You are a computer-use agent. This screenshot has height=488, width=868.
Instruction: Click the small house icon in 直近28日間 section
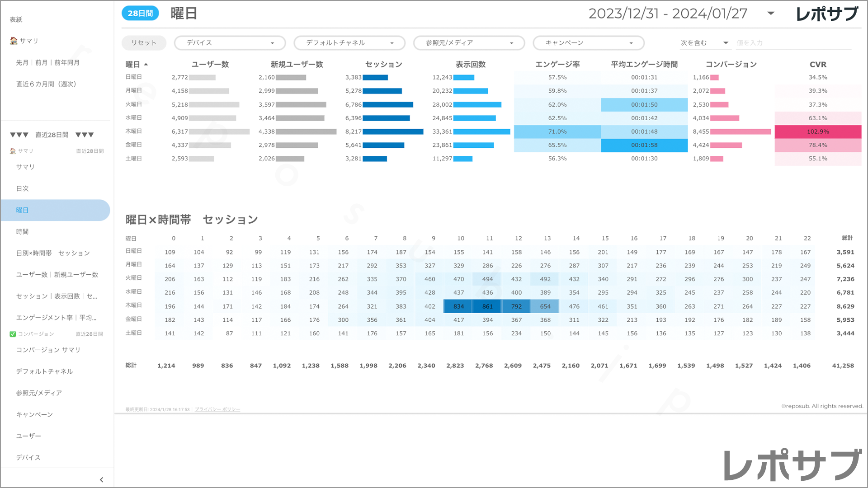tap(13, 151)
